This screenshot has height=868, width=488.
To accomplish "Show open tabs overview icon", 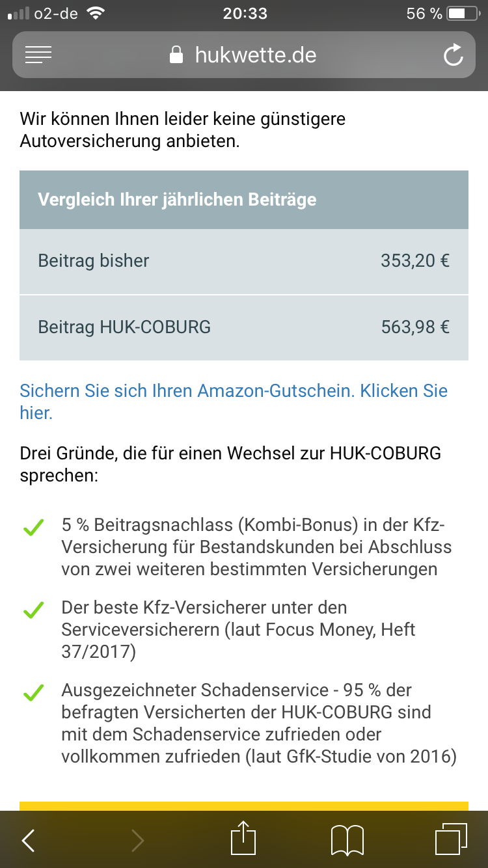I will click(451, 839).
